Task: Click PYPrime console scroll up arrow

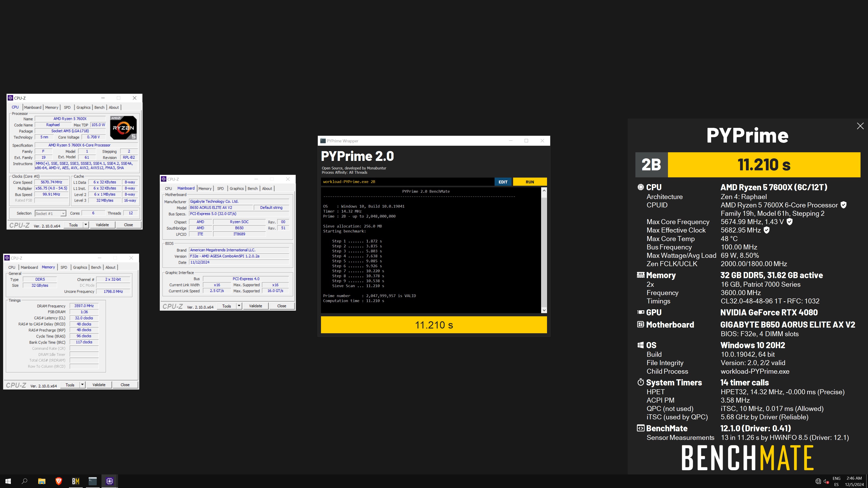Action: [544, 191]
